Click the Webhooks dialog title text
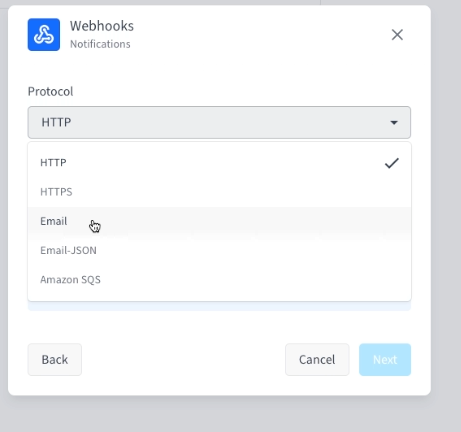Screen dimensions: 461x432 [x=102, y=26]
